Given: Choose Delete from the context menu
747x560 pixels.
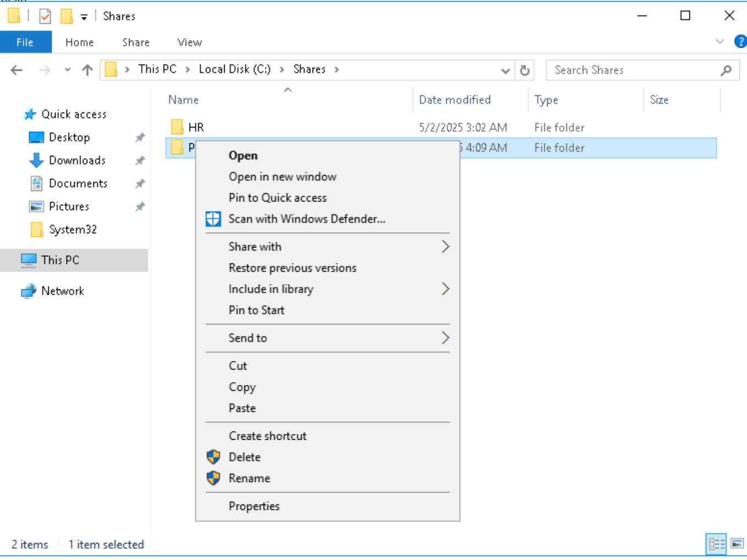Looking at the screenshot, I should pyautogui.click(x=327, y=457).
